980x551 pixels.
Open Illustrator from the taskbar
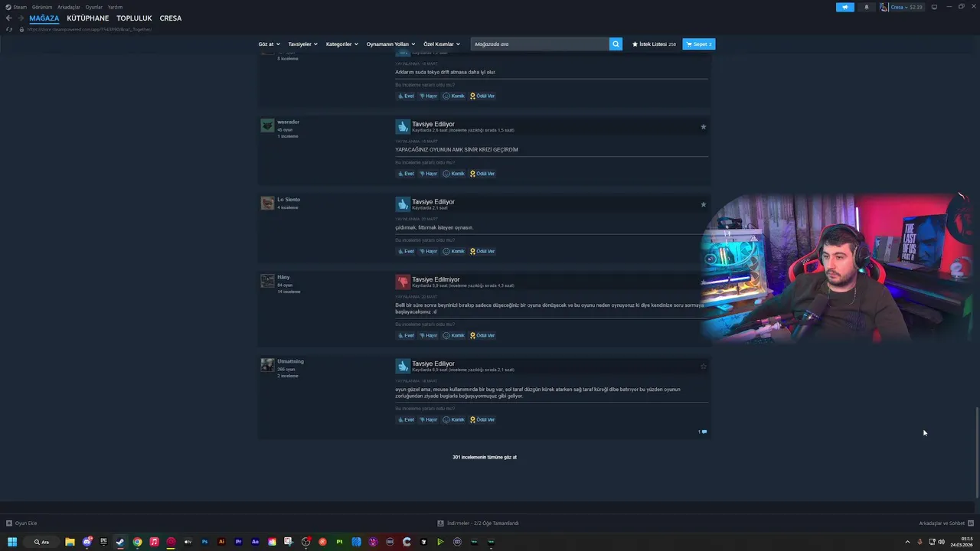221,542
